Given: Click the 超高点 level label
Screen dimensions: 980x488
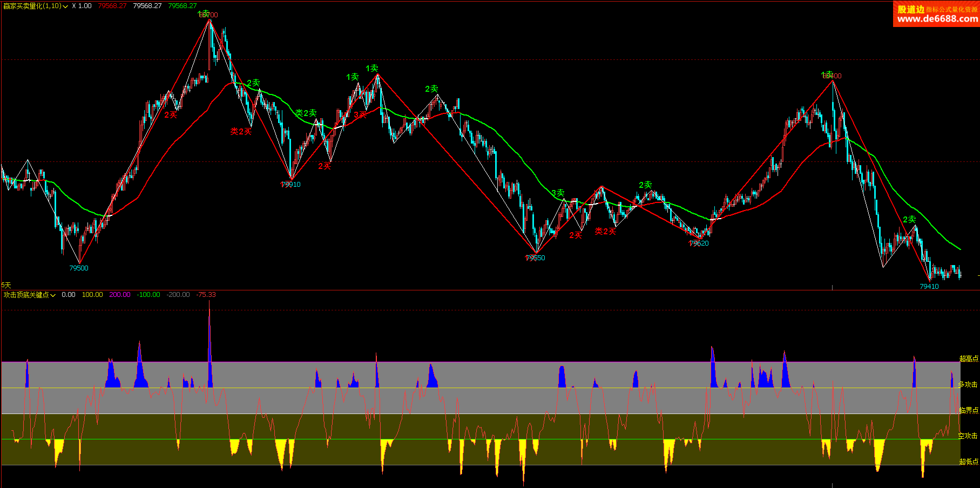Looking at the screenshot, I should click(968, 359).
